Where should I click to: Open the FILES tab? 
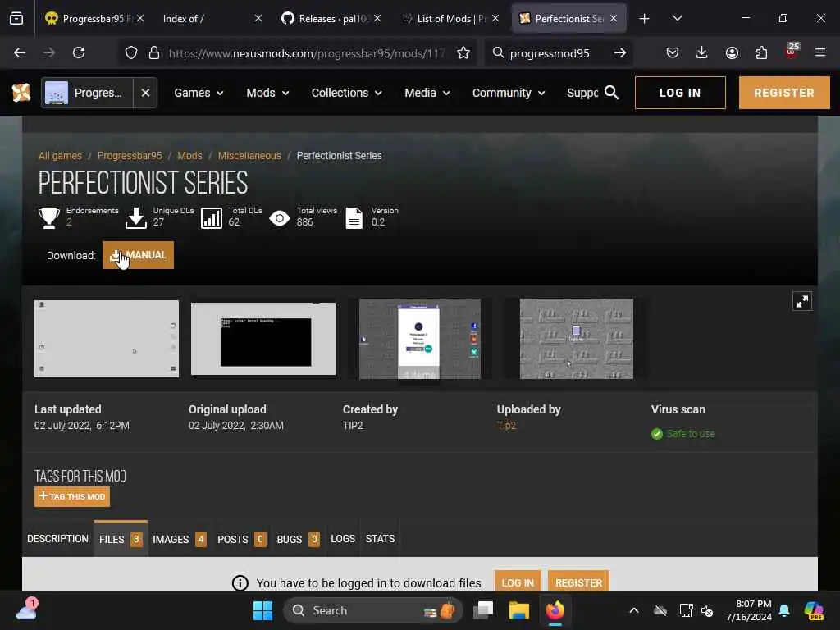point(121,539)
